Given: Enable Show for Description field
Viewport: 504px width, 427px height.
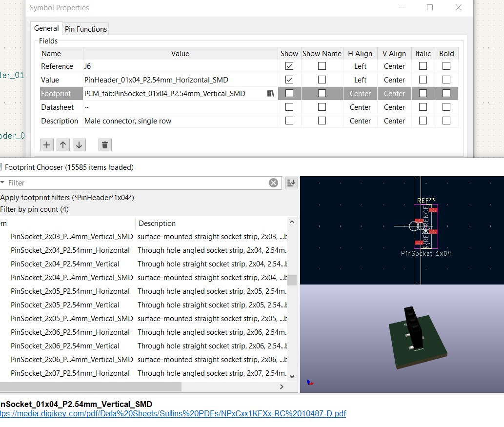Looking at the screenshot, I should tap(289, 121).
